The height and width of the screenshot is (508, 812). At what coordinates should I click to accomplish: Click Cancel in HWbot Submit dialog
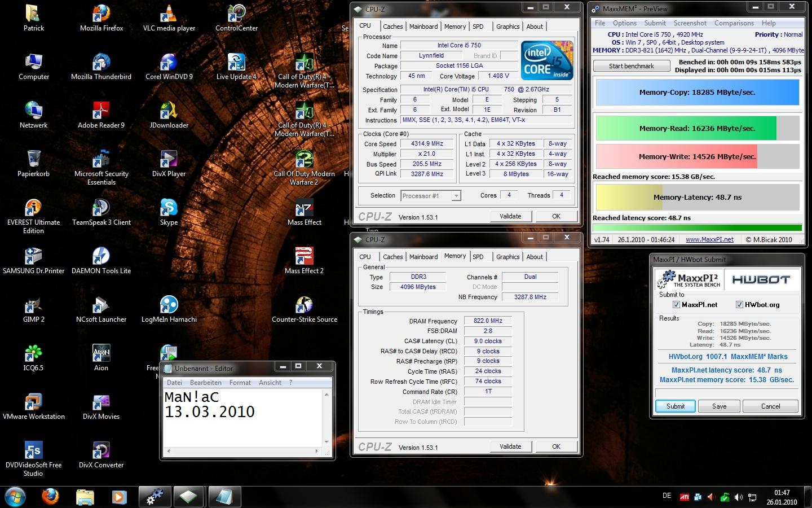coord(770,406)
